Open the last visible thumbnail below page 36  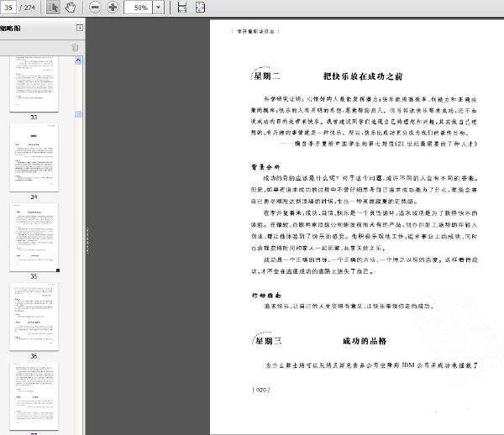click(x=34, y=396)
